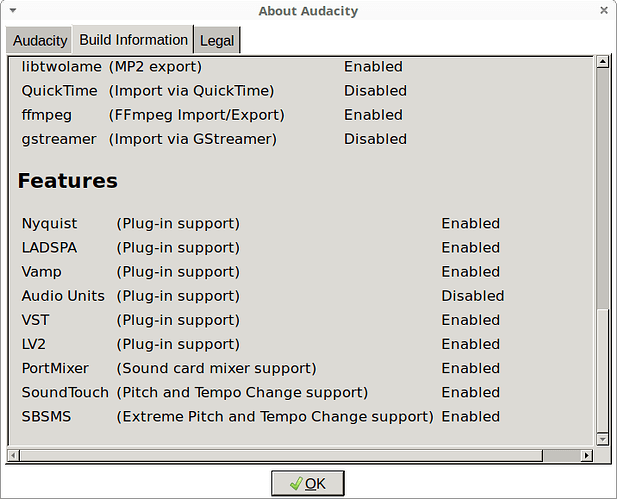This screenshot has width=617, height=499.
Task: Switch to the Audacity tab
Action: tap(40, 41)
